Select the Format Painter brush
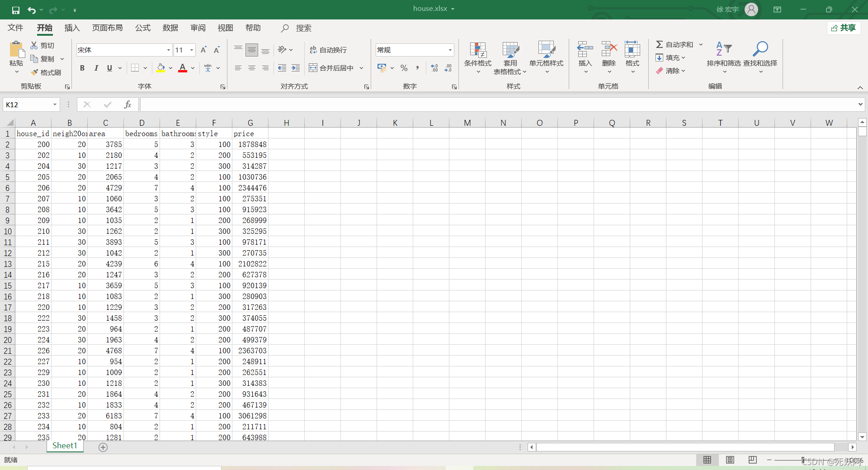The image size is (868, 470). point(46,72)
